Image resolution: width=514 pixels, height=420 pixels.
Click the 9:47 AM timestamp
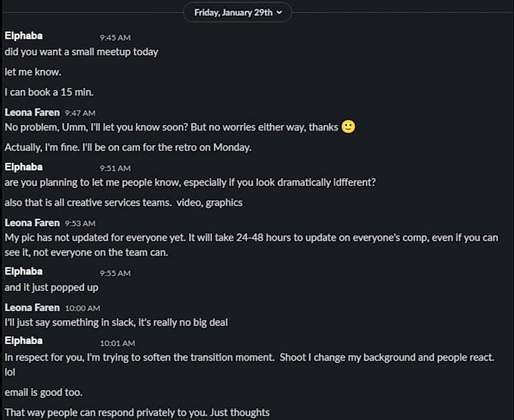click(80, 113)
